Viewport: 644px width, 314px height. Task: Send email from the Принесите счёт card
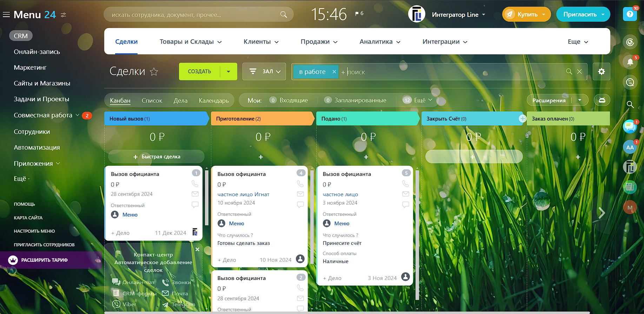click(x=405, y=194)
